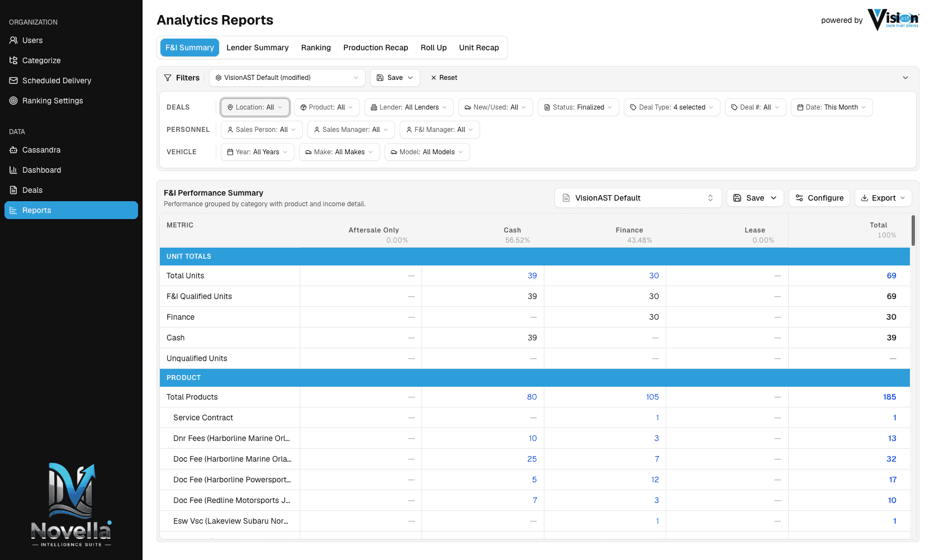The image size is (939, 560).
Task: Open the Sales Person: All filter
Action: click(262, 130)
